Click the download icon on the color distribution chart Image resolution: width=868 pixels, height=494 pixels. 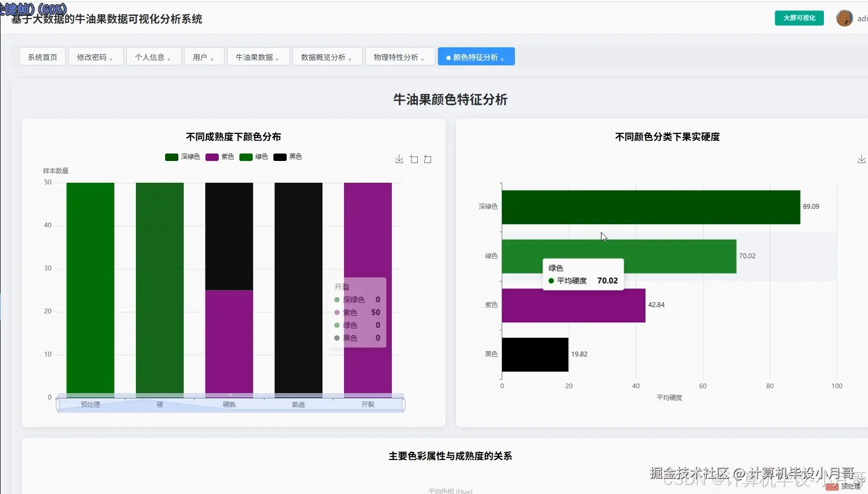(x=399, y=159)
